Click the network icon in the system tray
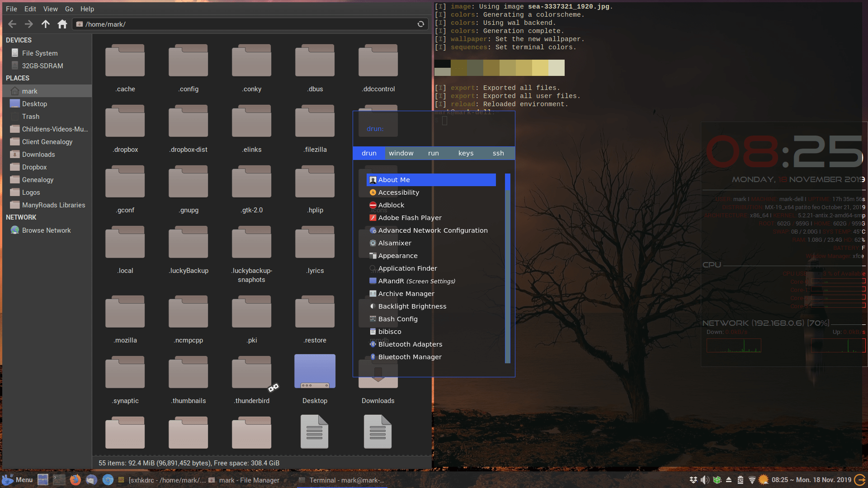Image resolution: width=868 pixels, height=488 pixels. [751, 480]
